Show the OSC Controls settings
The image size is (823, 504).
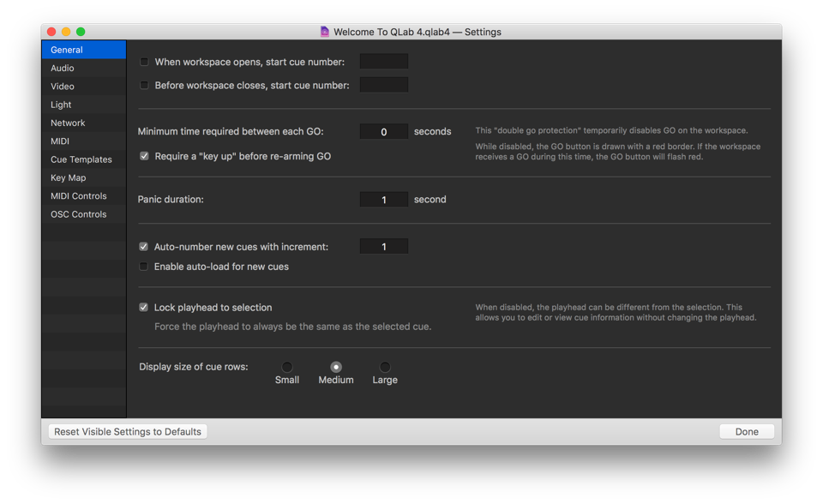pyautogui.click(x=79, y=214)
